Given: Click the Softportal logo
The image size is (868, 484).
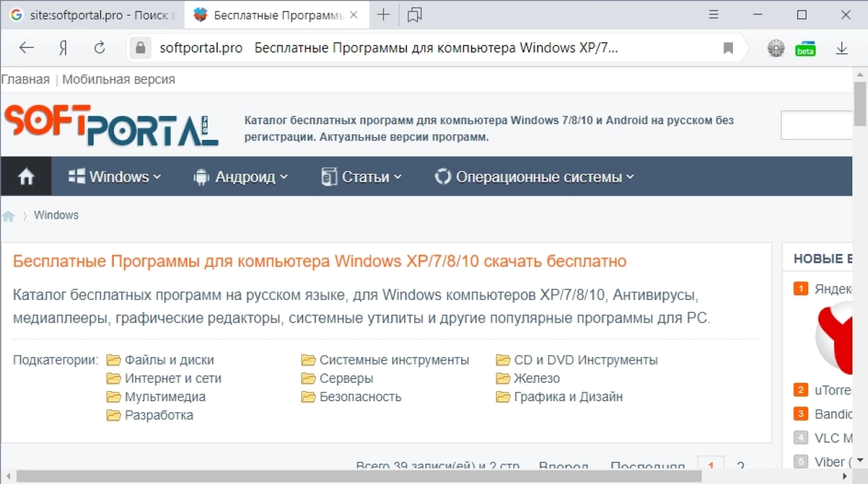Looking at the screenshot, I should point(111,124).
